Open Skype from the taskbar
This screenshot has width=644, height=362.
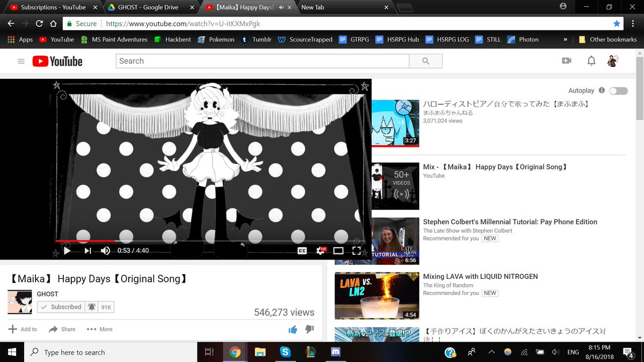point(285,352)
